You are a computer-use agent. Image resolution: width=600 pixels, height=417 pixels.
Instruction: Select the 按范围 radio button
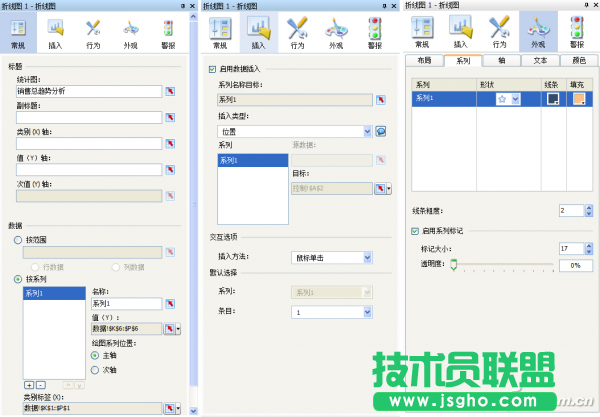(x=18, y=240)
